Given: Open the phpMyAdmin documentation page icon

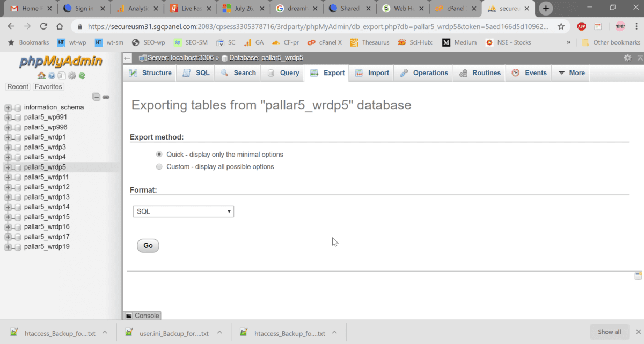Looking at the screenshot, I should point(60,76).
